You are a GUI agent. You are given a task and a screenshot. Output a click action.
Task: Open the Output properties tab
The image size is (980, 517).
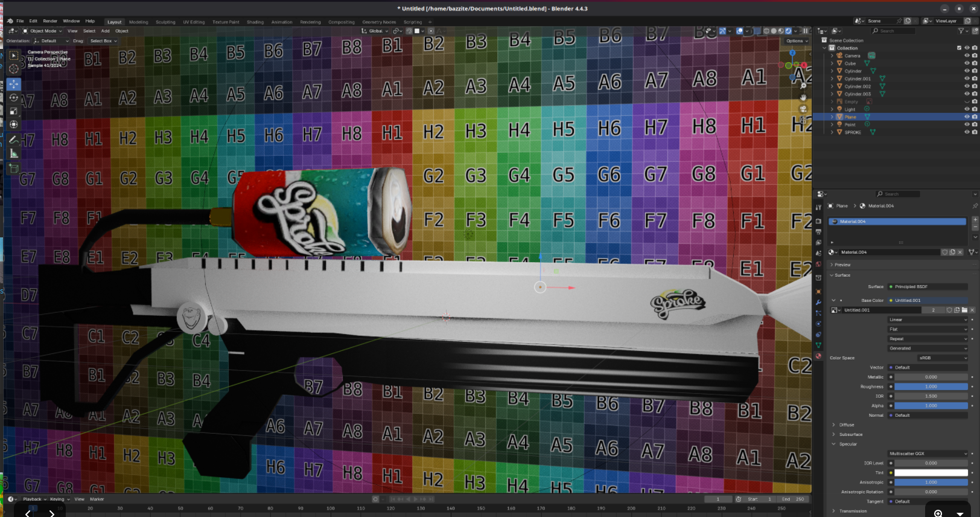pos(818,232)
